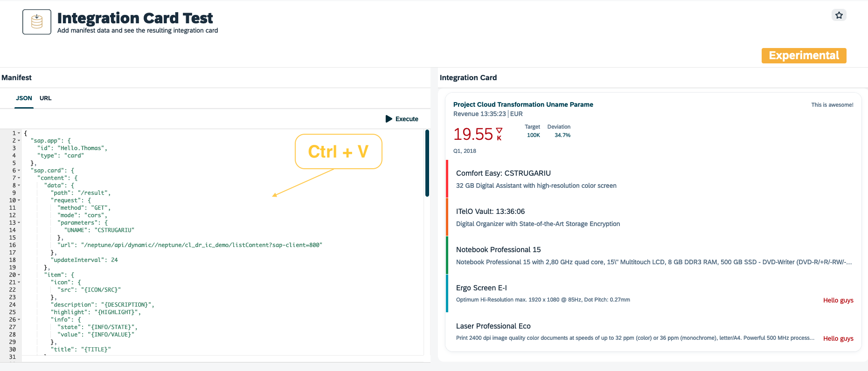The height and width of the screenshot is (371, 868).
Task: Switch to the URL tab
Action: [x=45, y=98]
